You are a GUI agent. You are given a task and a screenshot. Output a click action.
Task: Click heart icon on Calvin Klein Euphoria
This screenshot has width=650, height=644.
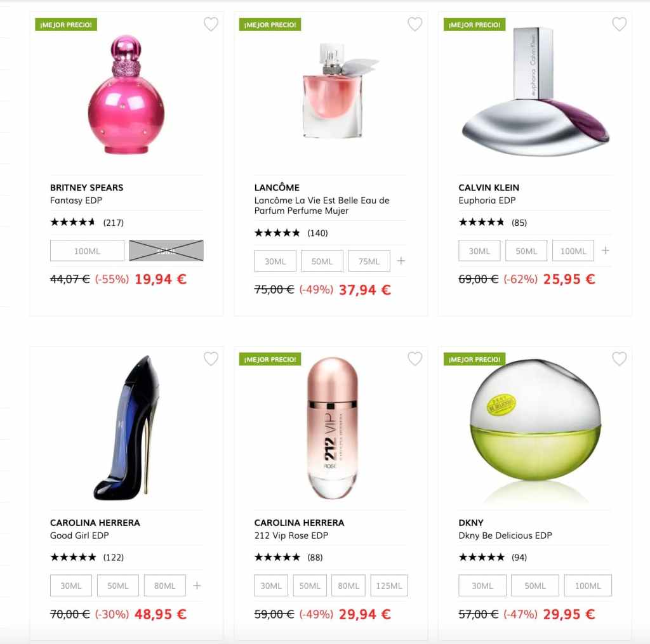pyautogui.click(x=620, y=24)
